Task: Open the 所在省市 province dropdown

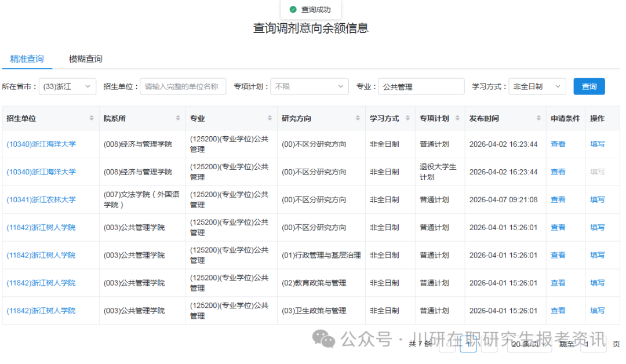Action: pos(67,86)
